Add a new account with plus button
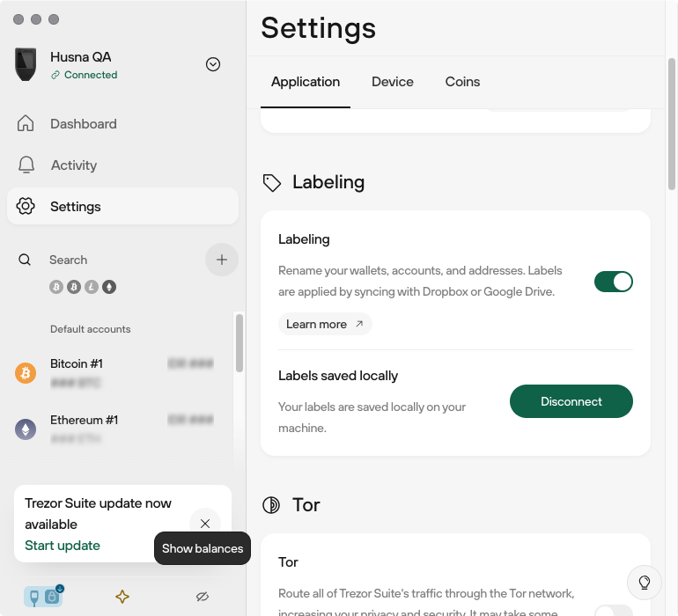 coord(222,260)
